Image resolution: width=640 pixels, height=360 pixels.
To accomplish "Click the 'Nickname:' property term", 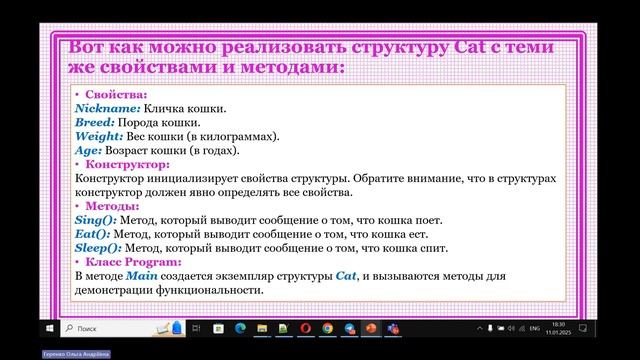I will coord(108,109).
